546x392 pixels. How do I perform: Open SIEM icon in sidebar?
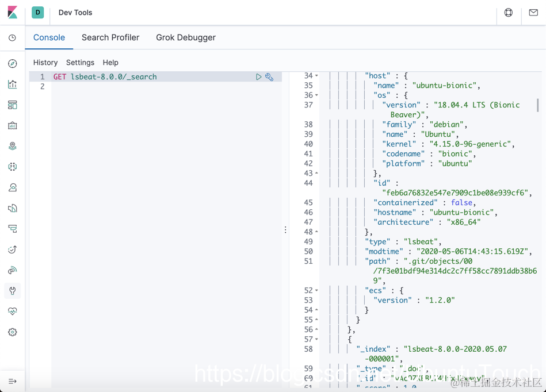pyautogui.click(x=12, y=270)
